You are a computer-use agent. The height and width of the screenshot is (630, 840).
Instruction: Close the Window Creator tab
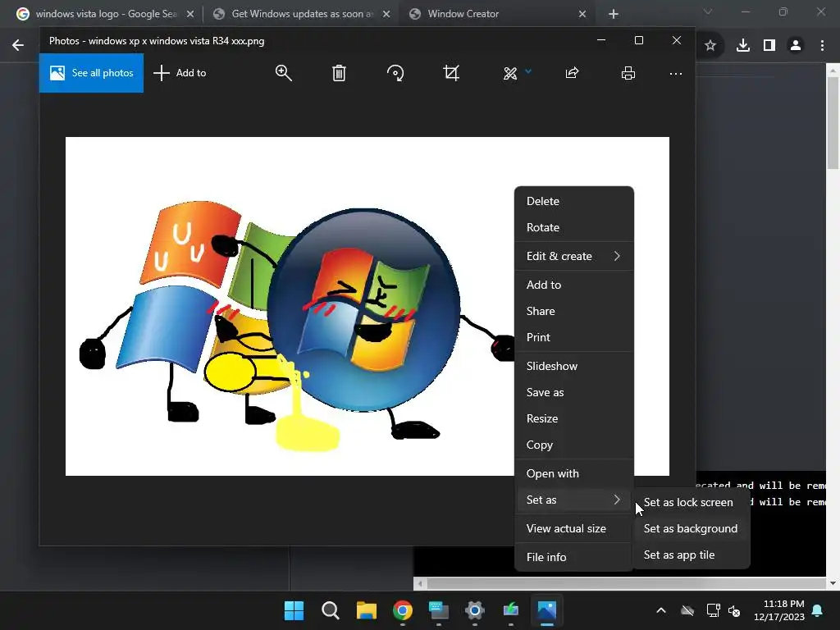[x=582, y=15]
